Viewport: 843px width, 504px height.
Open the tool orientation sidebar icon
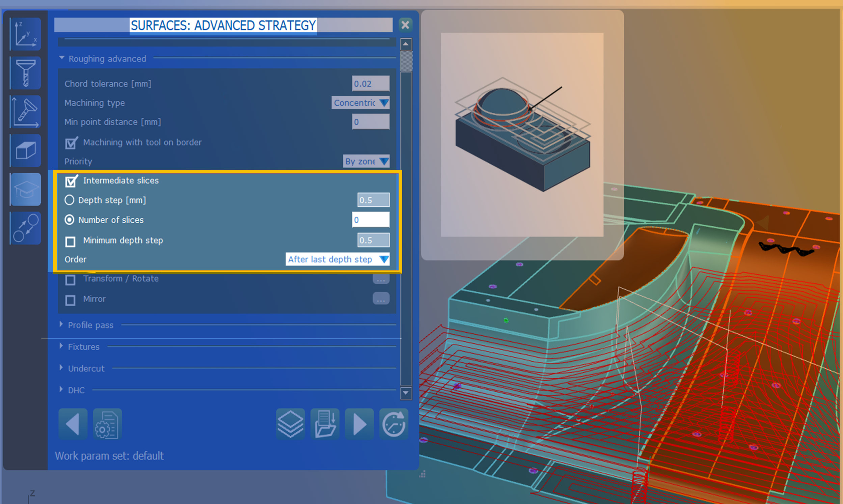[x=25, y=112]
